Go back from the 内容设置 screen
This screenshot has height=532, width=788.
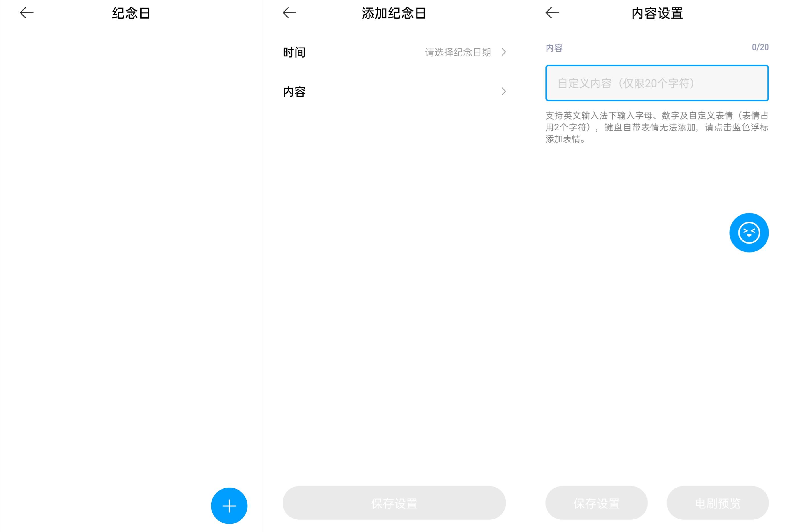click(x=552, y=13)
